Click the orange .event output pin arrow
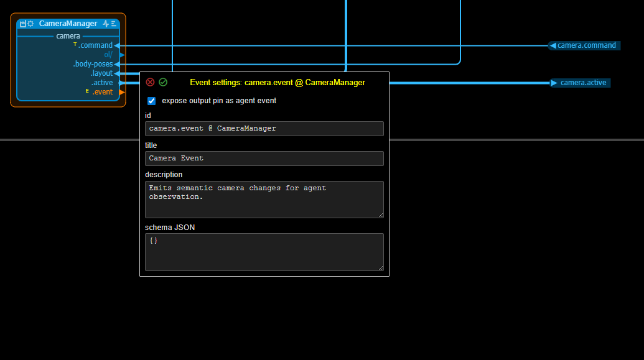The image size is (644, 360). [121, 93]
